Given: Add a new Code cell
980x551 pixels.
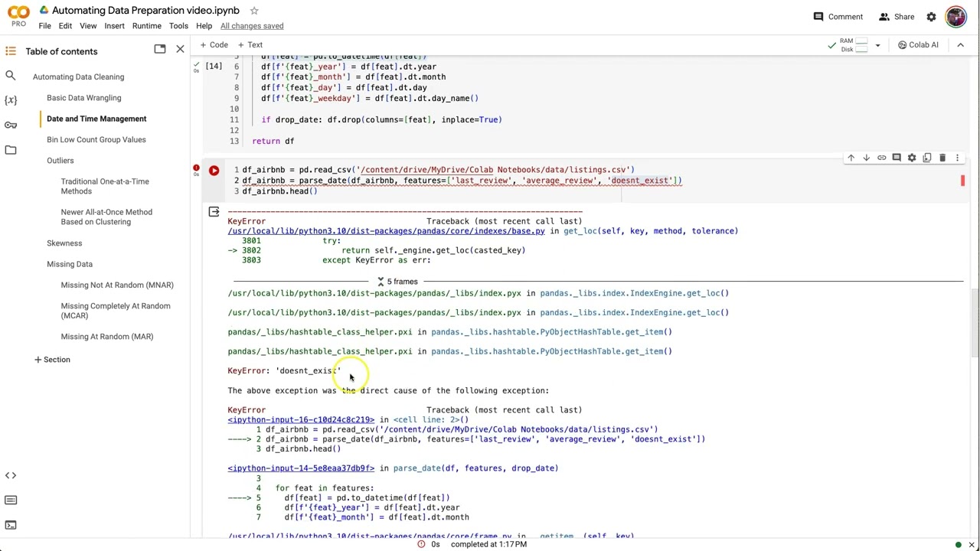Looking at the screenshot, I should click(x=214, y=45).
